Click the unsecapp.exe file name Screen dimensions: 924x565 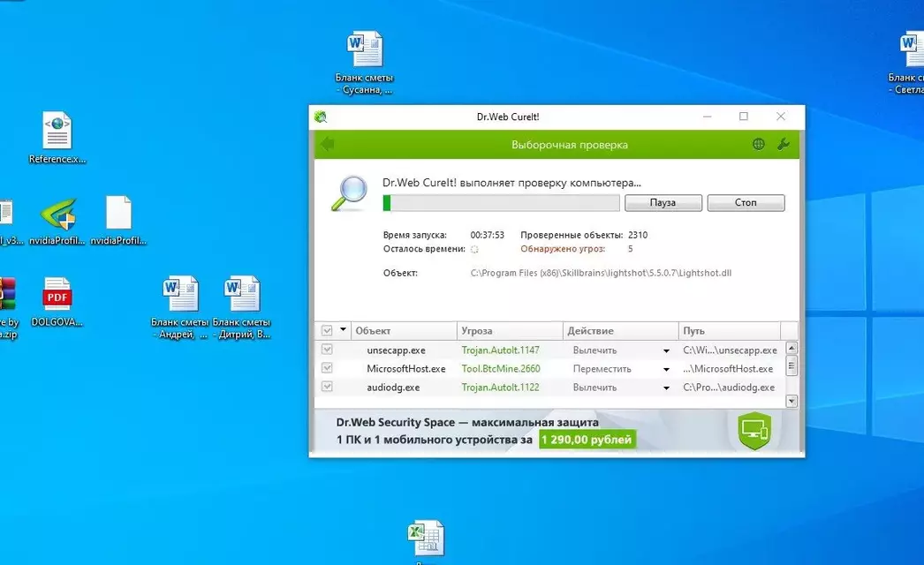pyautogui.click(x=396, y=350)
